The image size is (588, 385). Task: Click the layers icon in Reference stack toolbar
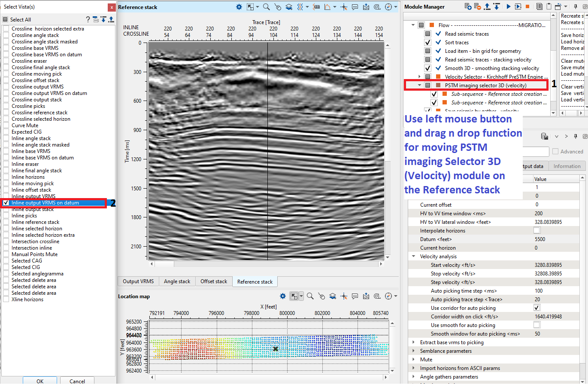(289, 7)
